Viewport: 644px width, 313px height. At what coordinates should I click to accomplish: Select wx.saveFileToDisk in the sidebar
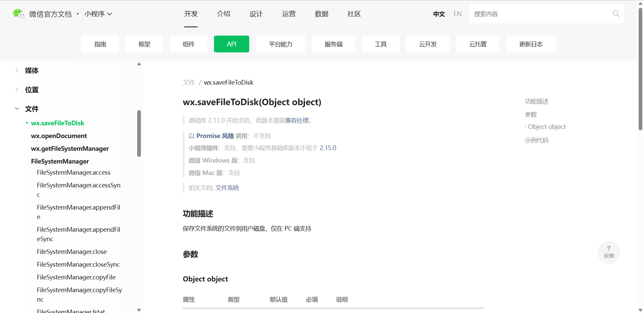(x=57, y=123)
